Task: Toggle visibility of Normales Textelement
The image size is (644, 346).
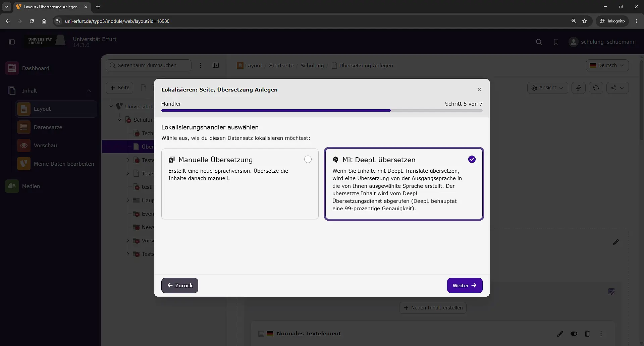Action: click(x=574, y=334)
